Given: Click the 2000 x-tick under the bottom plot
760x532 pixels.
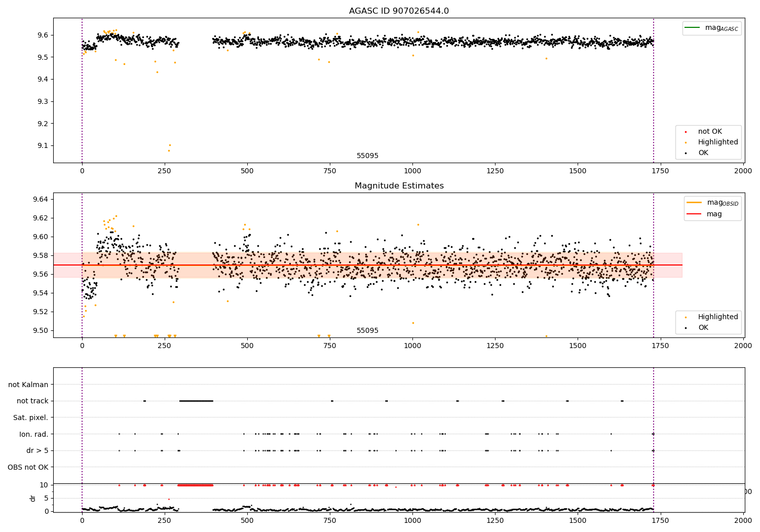Looking at the screenshot, I should coord(743,521).
